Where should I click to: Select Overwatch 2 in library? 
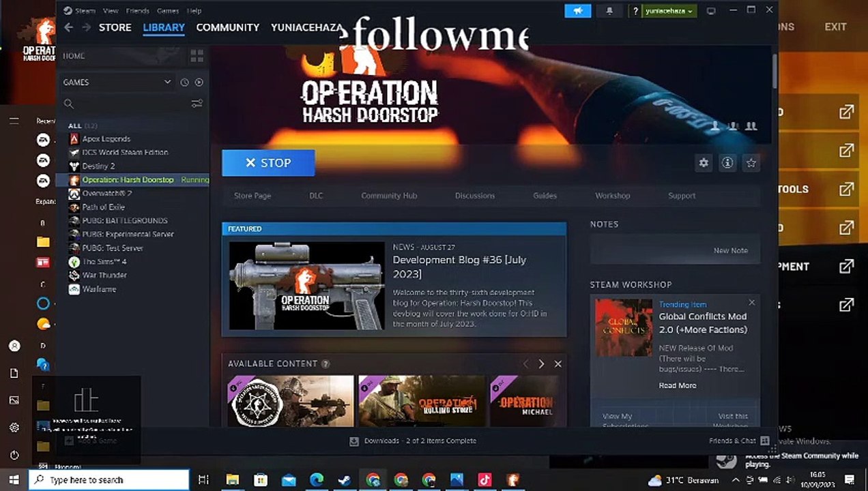tap(106, 193)
